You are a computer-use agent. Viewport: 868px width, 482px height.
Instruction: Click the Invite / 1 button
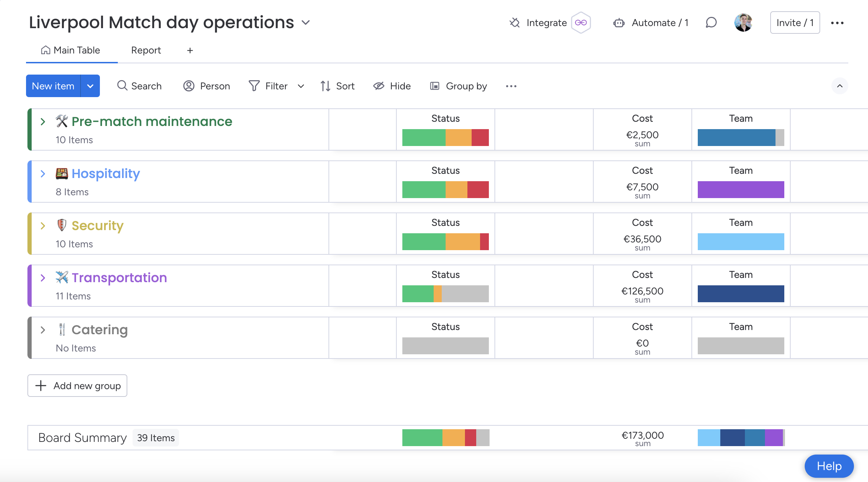point(795,23)
